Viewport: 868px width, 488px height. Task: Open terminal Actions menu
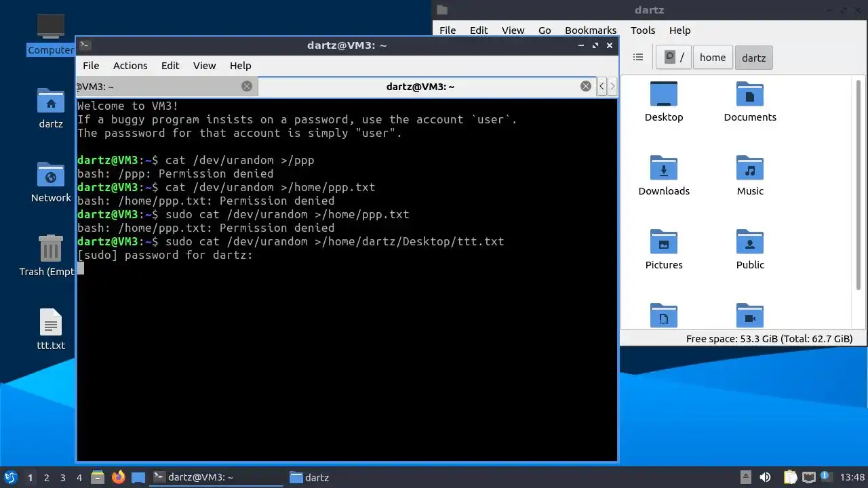[130, 66]
